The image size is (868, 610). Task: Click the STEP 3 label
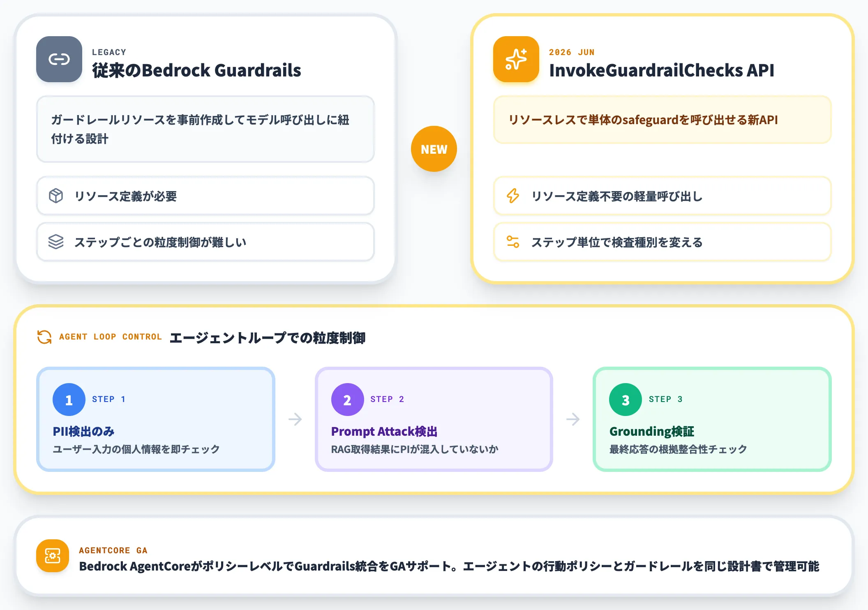(666, 399)
